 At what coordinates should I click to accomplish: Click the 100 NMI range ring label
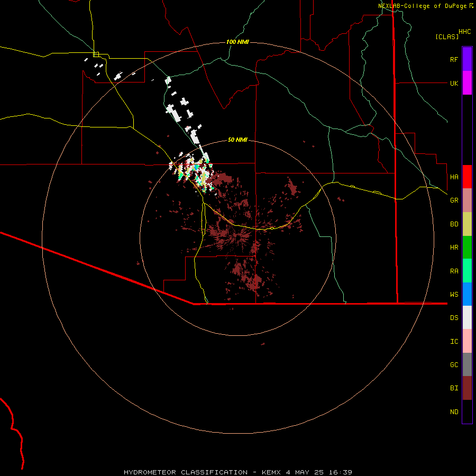[x=237, y=42]
